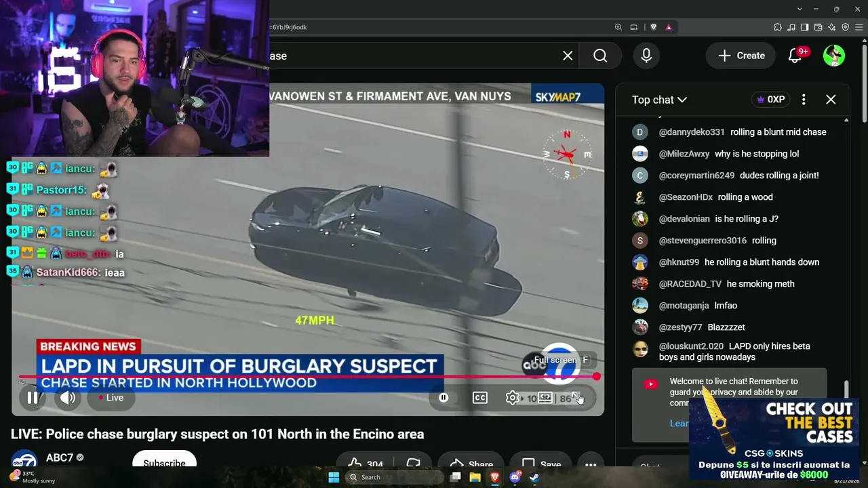
Task: Open YouTube notifications bell
Action: (x=795, y=56)
